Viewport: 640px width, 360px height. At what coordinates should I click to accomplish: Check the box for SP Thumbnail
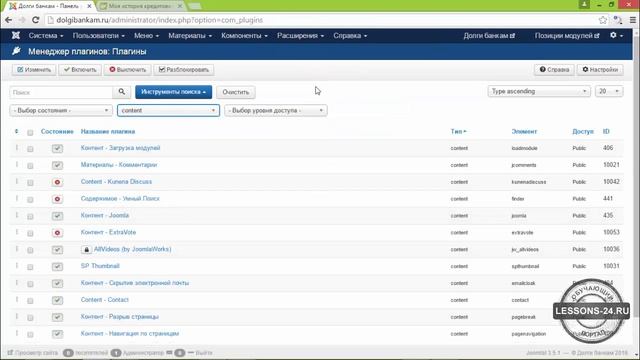[x=30, y=267]
